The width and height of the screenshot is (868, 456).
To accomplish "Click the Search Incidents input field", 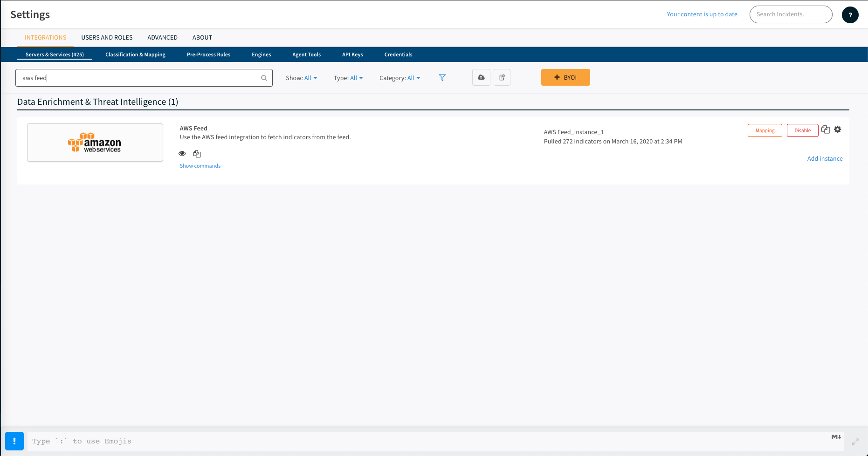I will coord(790,14).
